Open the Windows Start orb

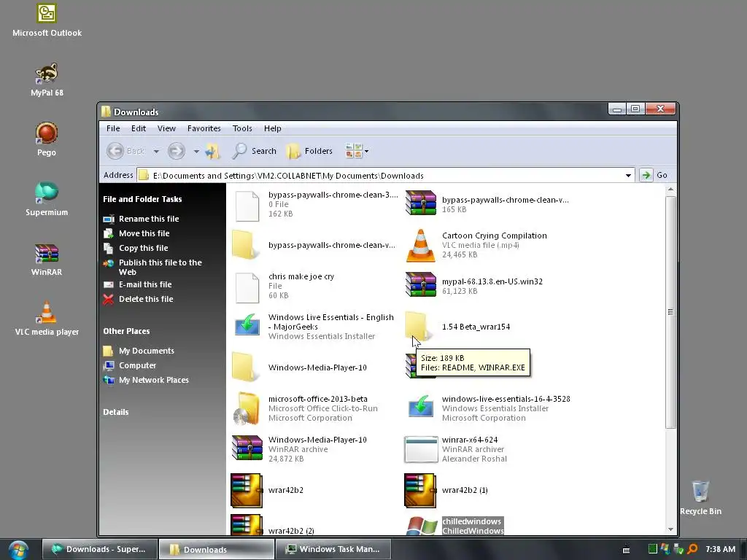tap(18, 550)
